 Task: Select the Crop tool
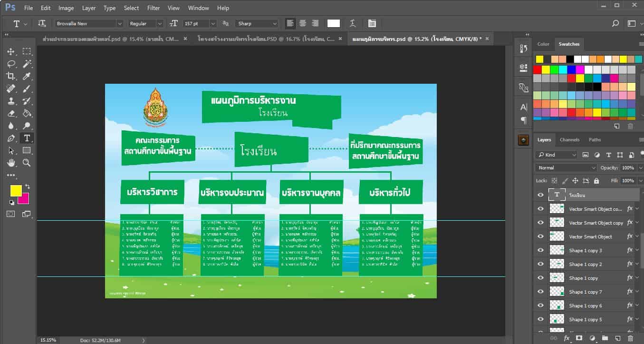click(11, 76)
